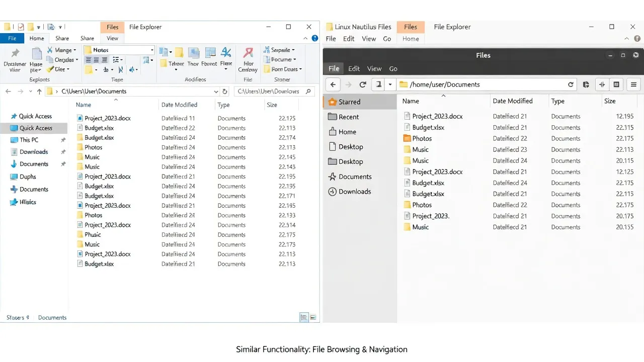Select Downloads in File Explorer sidebar
Image resolution: width=644 pixels, height=362 pixels.
pos(34,152)
